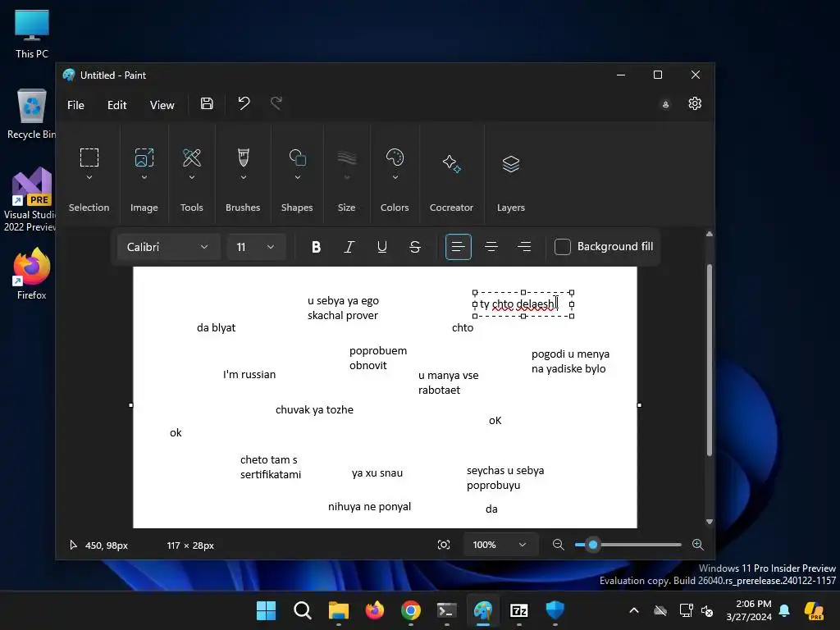Open the View menu

tap(162, 105)
